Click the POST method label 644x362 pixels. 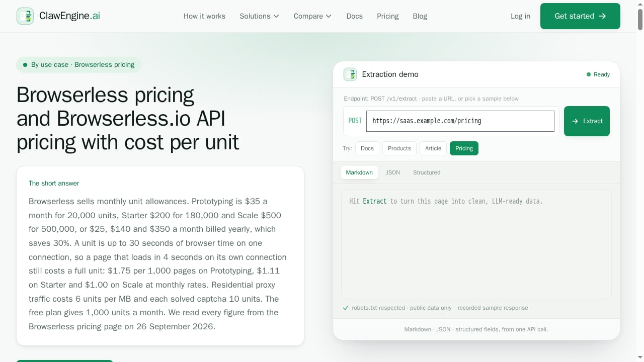[355, 121]
